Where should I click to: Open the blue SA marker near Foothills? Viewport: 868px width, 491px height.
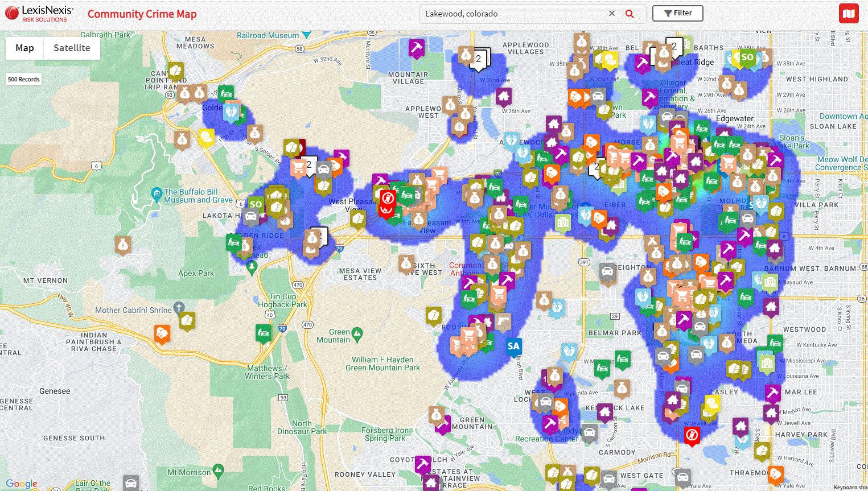(513, 347)
